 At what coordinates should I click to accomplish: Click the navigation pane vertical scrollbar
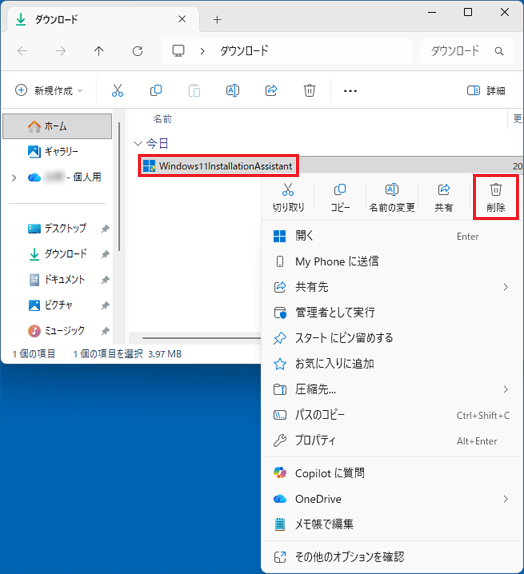[x=119, y=187]
